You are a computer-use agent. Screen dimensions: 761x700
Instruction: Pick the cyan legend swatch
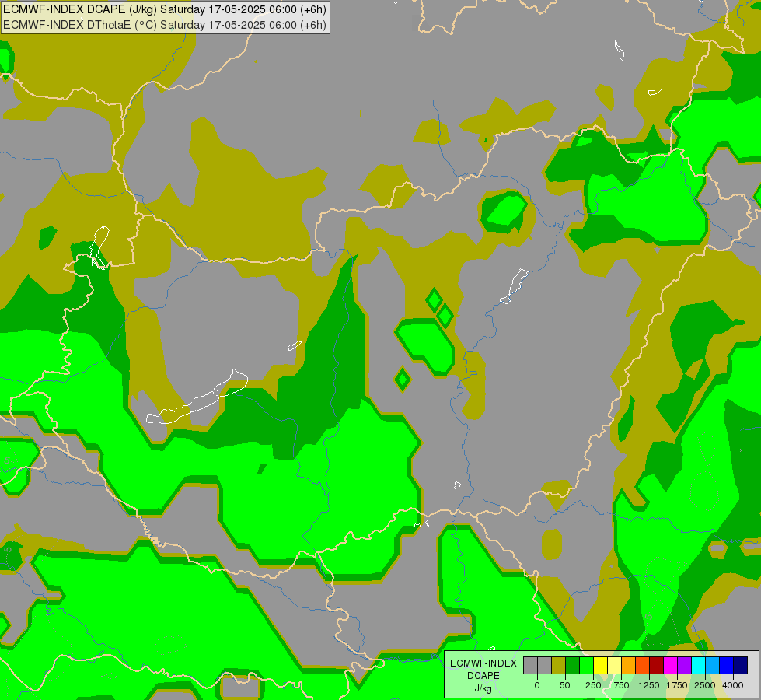[x=698, y=665]
